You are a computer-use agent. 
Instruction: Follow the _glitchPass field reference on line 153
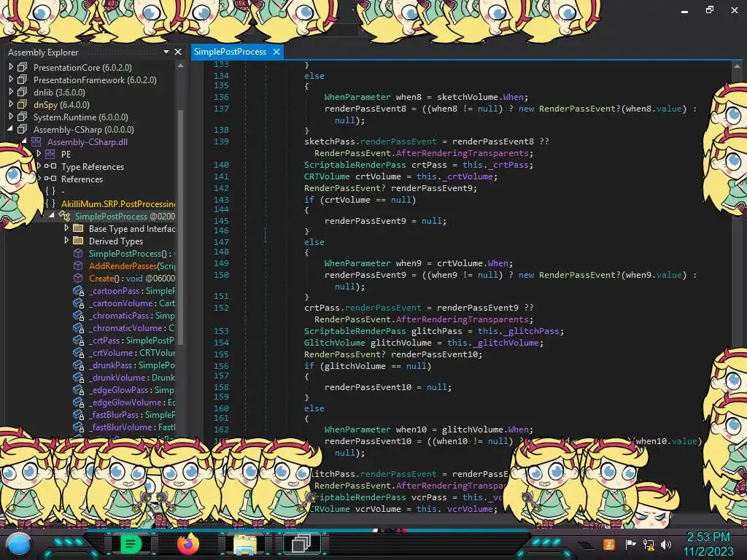[x=533, y=331]
